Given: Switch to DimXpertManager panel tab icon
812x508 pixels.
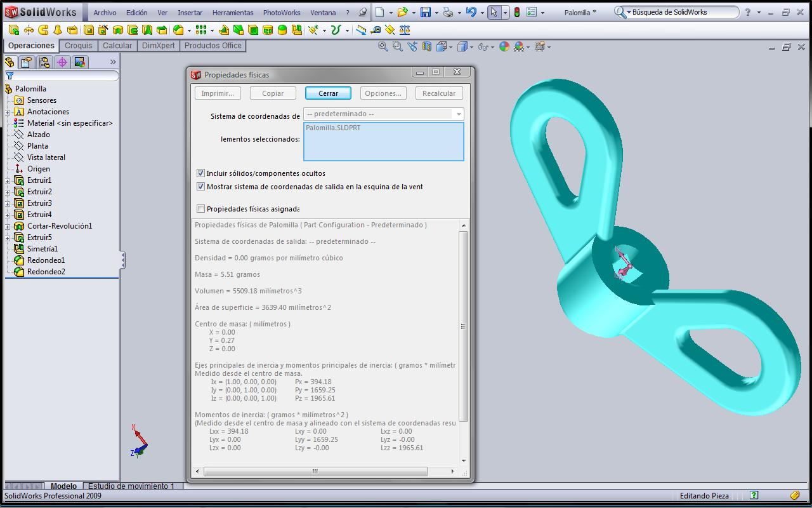Looking at the screenshot, I should pos(62,62).
